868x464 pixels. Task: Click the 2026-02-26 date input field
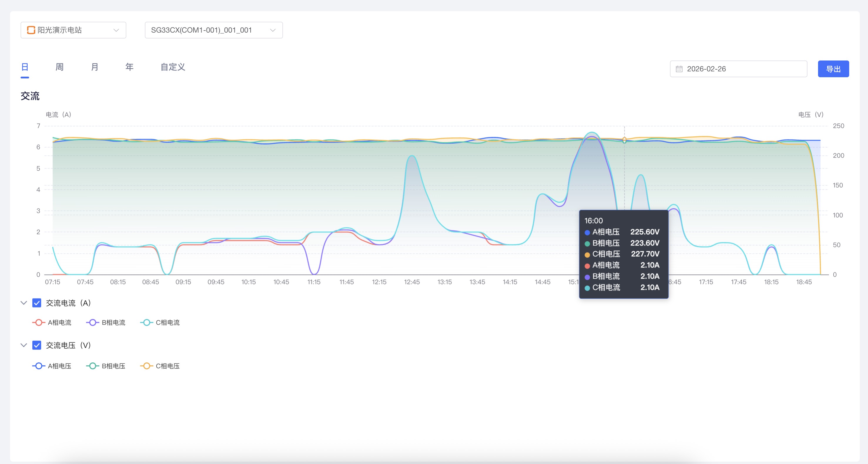click(738, 69)
